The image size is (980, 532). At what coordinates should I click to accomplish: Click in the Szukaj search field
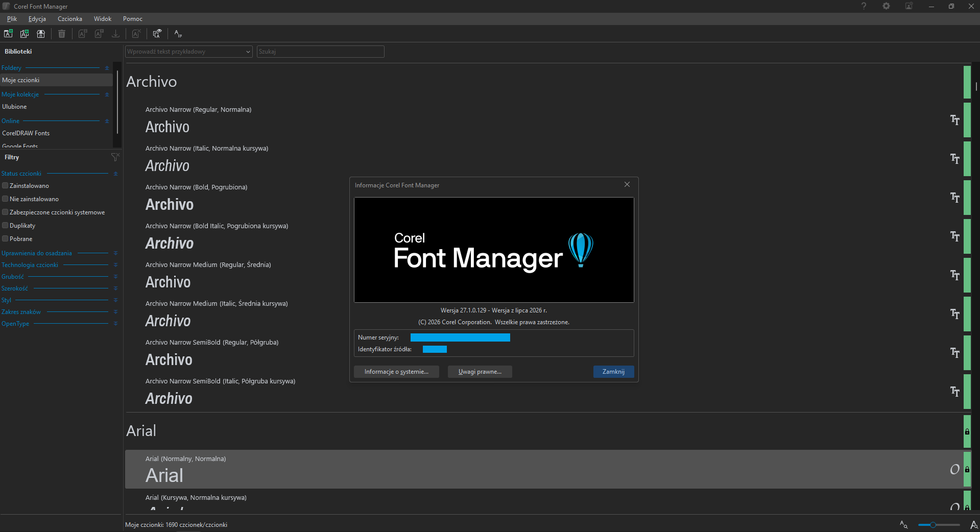(320, 52)
